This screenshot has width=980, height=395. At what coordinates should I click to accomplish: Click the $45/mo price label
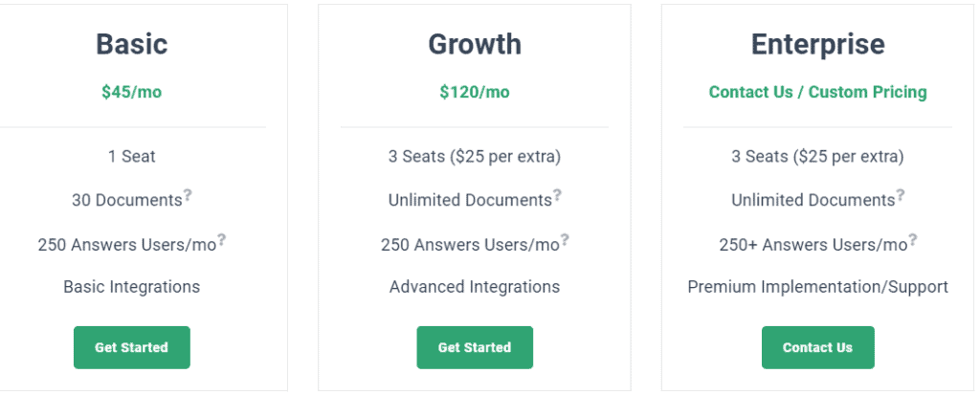[132, 92]
